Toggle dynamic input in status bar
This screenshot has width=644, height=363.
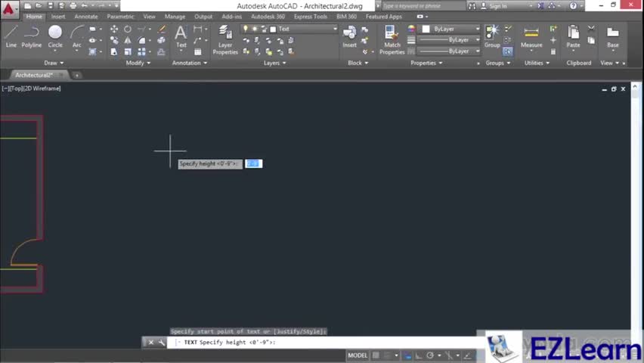click(407, 355)
